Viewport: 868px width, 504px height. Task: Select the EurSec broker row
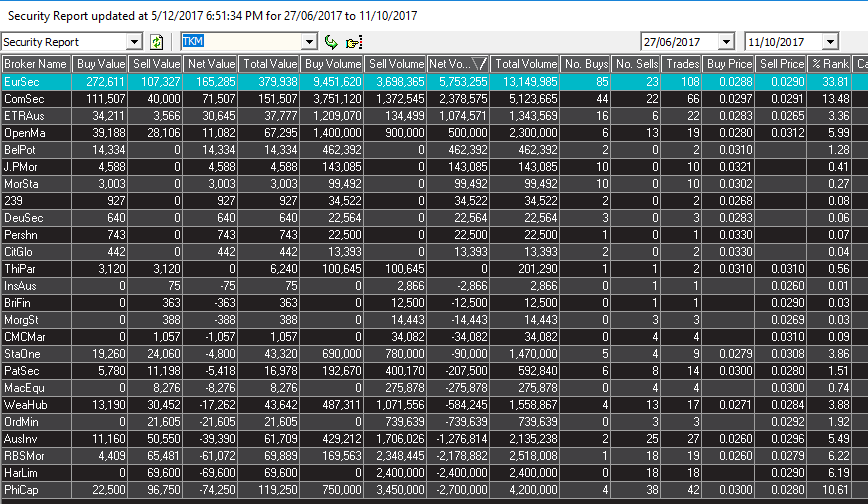coord(434,82)
